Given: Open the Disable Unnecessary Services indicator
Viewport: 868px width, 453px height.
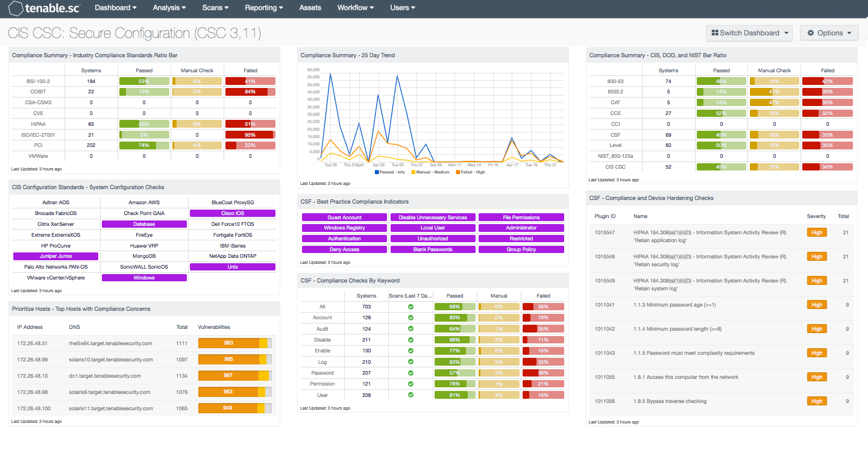Looking at the screenshot, I should tap(433, 217).
